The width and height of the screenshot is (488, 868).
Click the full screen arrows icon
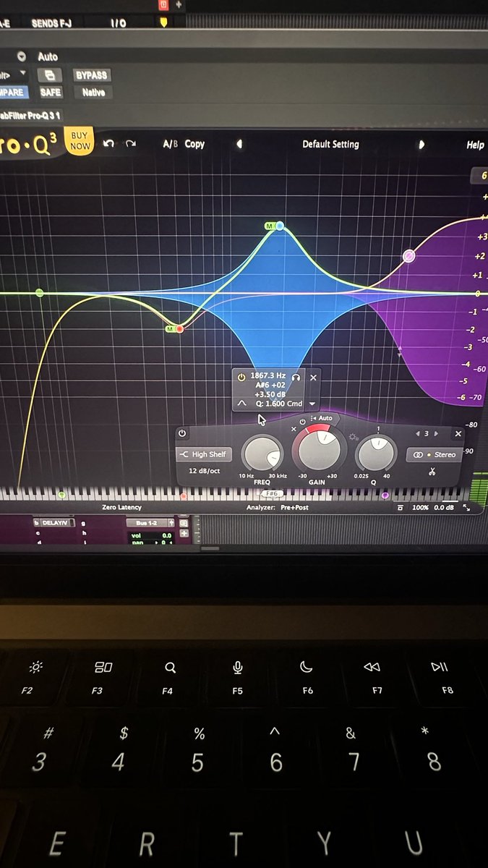[x=466, y=508]
